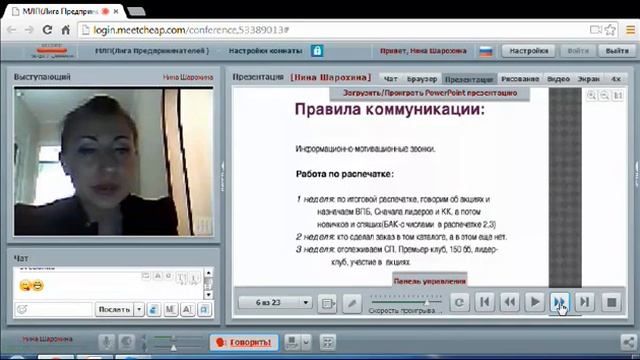This screenshot has height=360, width=640.
Task: Click the speaker's webcam video
Action: [113, 162]
